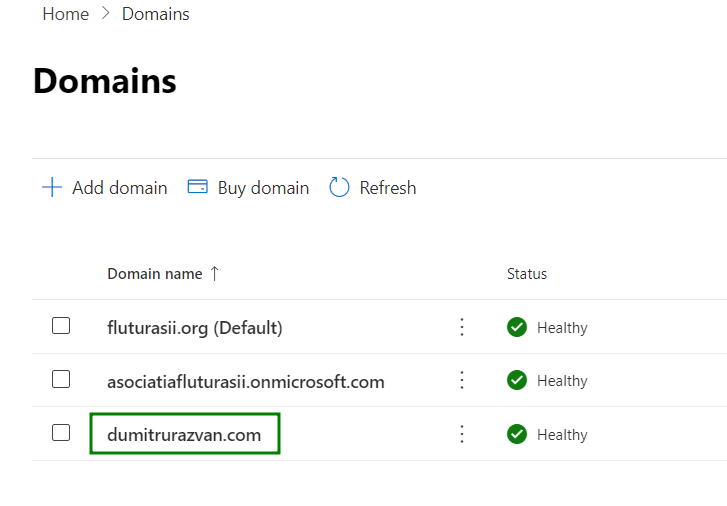Click the breadcrumb chevron separator after Home
Viewport: 727px width, 506px height.
105,14
